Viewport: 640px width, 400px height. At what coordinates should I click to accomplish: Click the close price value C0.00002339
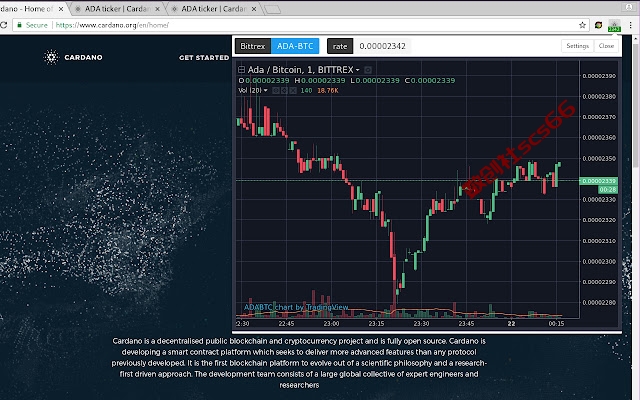[x=430, y=81]
